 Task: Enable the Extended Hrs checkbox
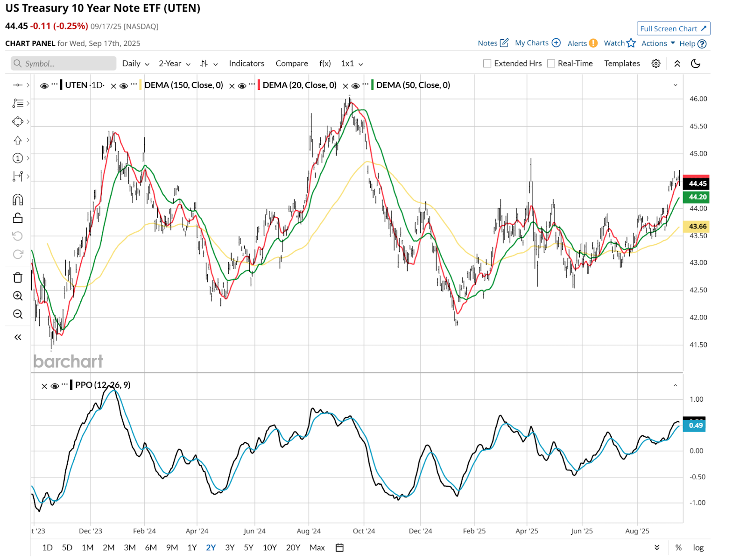click(x=487, y=64)
